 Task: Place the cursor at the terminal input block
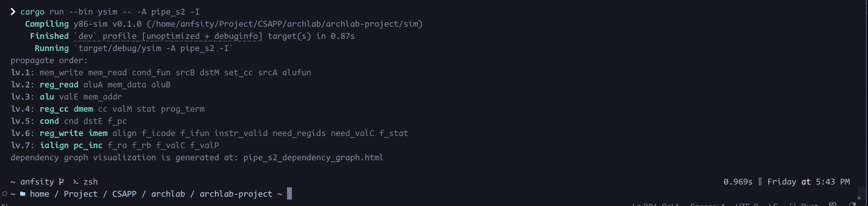[289, 194]
